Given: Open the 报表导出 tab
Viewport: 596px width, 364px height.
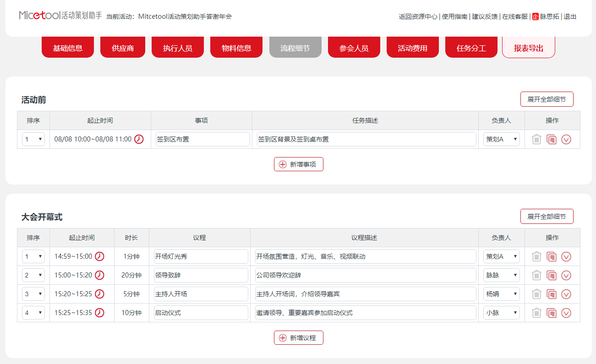Looking at the screenshot, I should [x=529, y=47].
